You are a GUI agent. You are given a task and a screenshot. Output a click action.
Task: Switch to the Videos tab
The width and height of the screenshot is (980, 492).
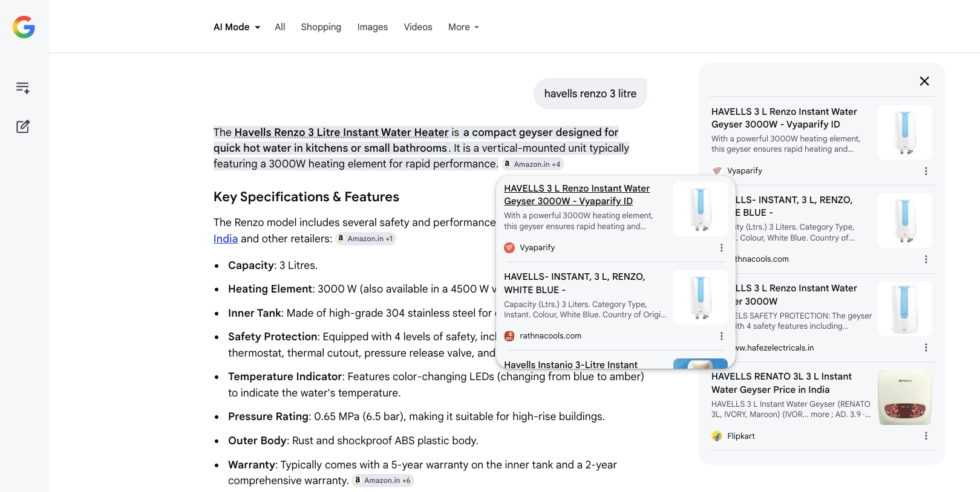(x=418, y=27)
